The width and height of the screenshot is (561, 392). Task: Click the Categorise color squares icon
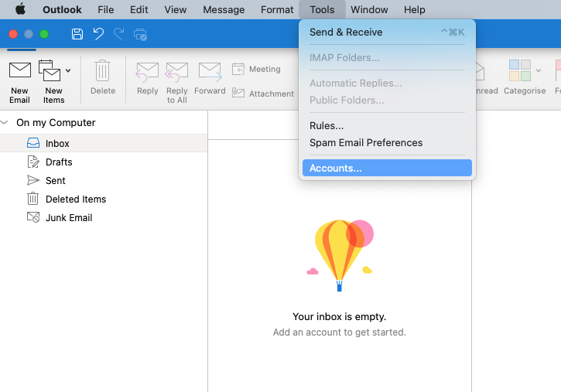(x=519, y=70)
